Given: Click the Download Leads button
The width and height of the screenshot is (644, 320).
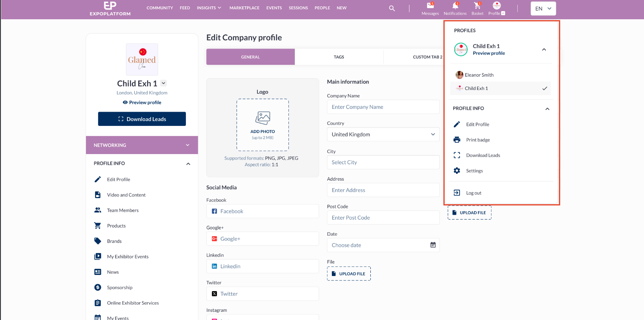Looking at the screenshot, I should tap(142, 119).
